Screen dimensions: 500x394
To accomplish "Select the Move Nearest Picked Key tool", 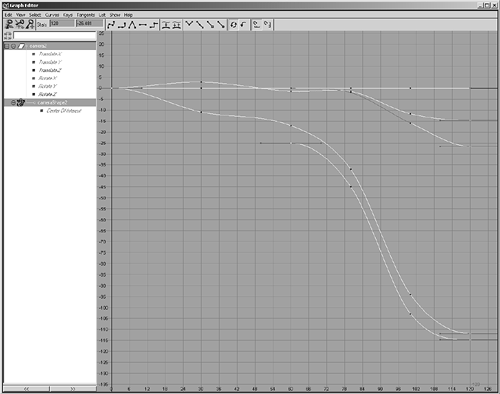I will click(9, 24).
